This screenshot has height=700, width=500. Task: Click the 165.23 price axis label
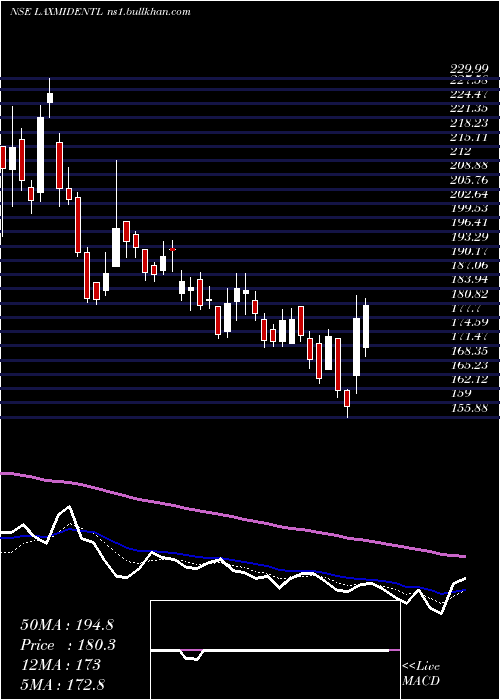coord(468,365)
